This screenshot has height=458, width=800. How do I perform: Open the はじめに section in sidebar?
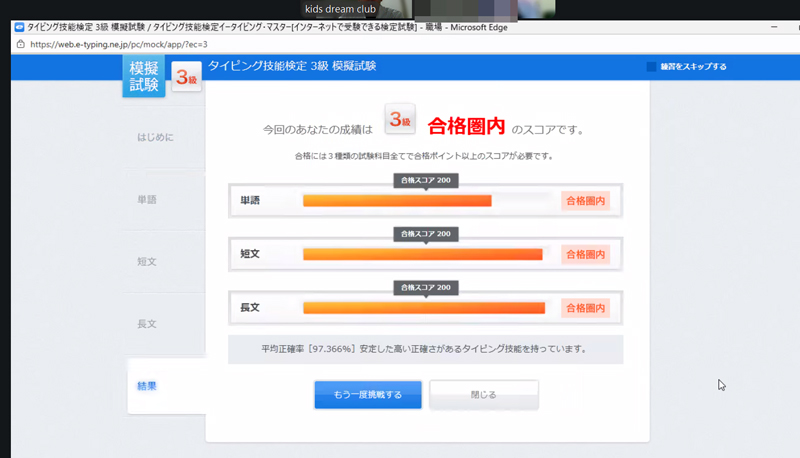pos(155,137)
